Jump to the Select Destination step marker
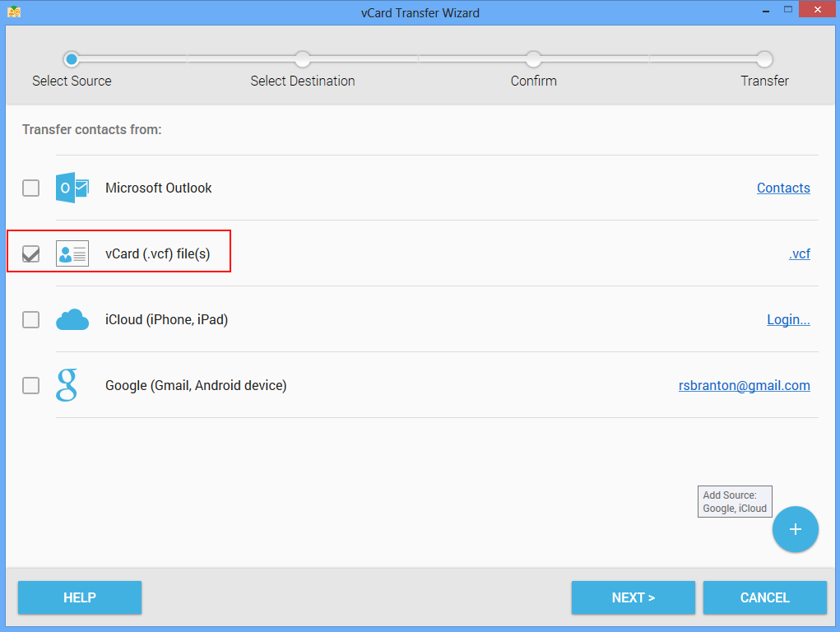840x632 pixels. tap(303, 59)
